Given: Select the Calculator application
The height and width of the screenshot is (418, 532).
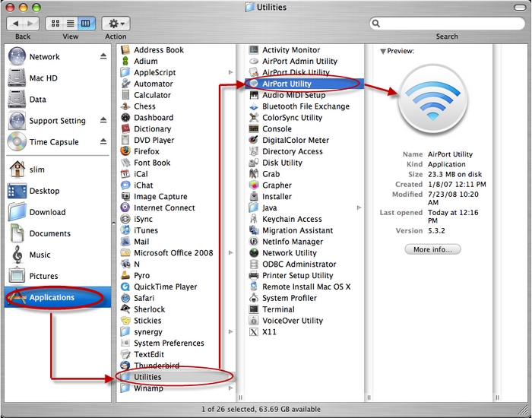Looking at the screenshot, I should (176, 95).
